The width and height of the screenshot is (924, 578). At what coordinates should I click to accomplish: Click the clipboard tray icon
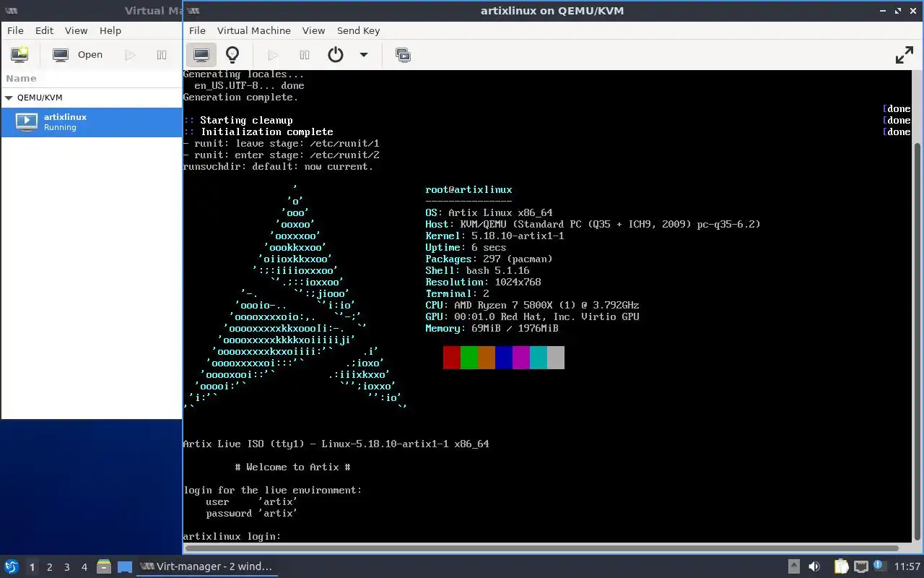[x=842, y=566]
